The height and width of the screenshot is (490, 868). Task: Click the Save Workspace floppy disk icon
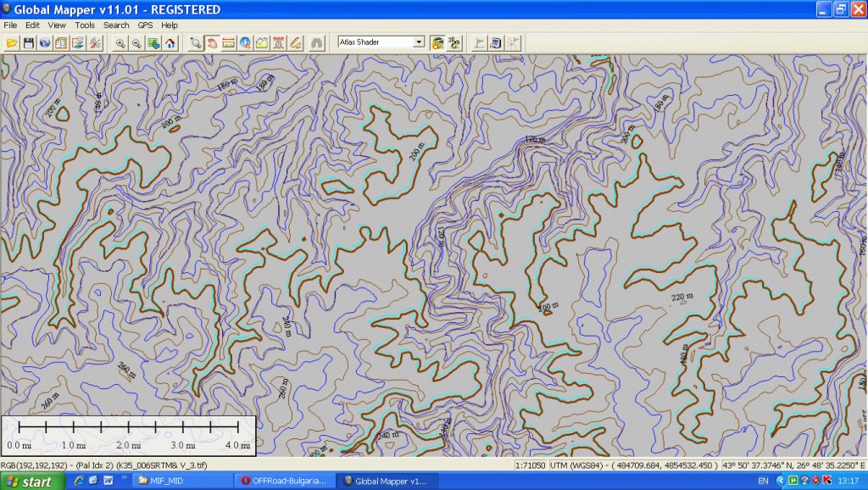[x=28, y=42]
